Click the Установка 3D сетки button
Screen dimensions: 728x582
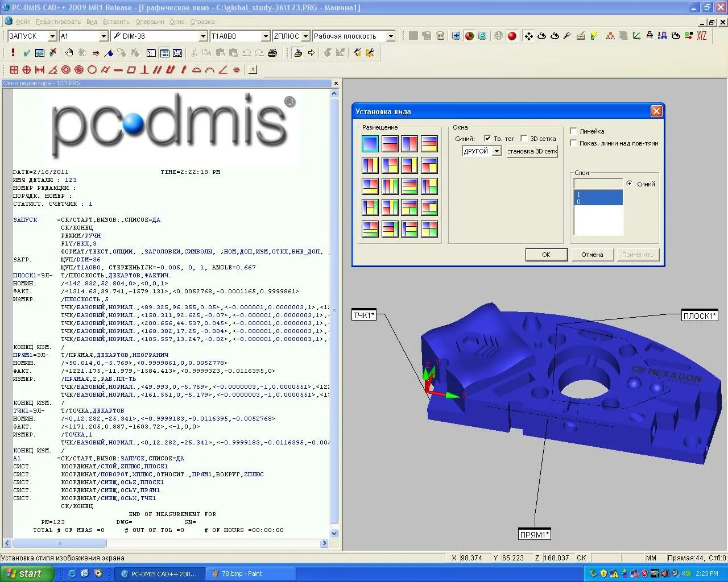click(x=532, y=151)
